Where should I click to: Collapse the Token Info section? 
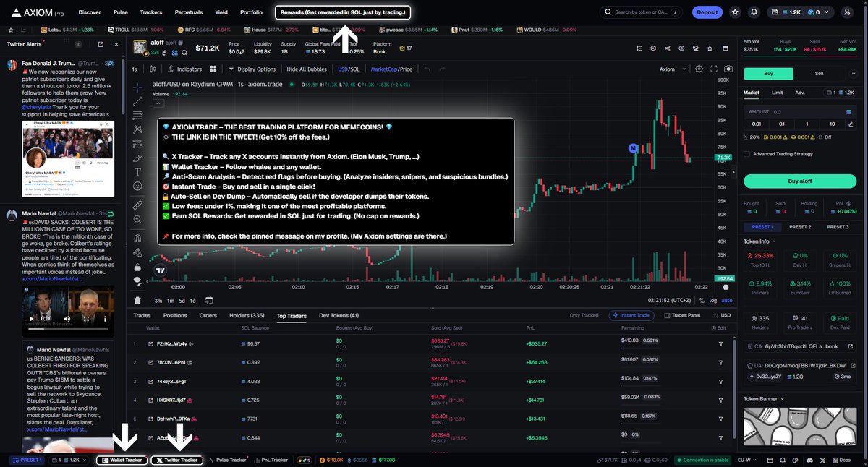coord(759,241)
